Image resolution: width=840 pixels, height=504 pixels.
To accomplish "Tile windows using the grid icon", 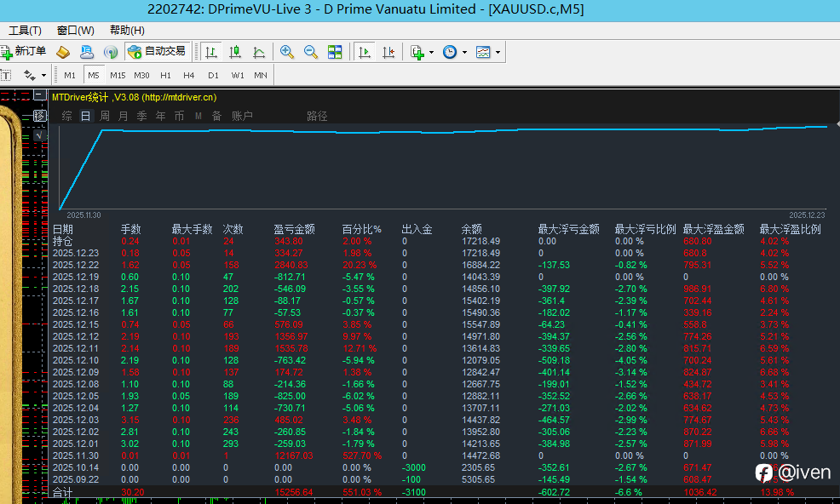I will (335, 52).
